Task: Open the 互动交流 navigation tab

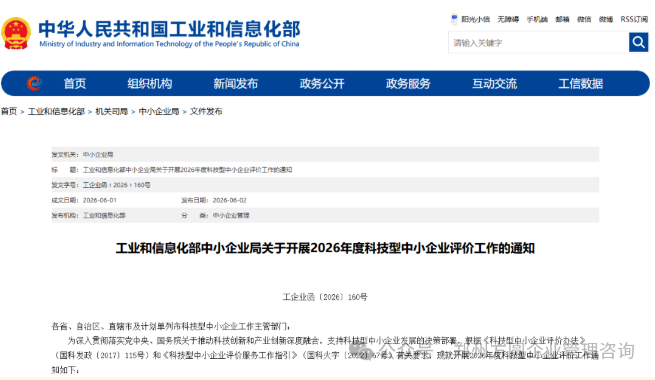Action: (x=495, y=84)
